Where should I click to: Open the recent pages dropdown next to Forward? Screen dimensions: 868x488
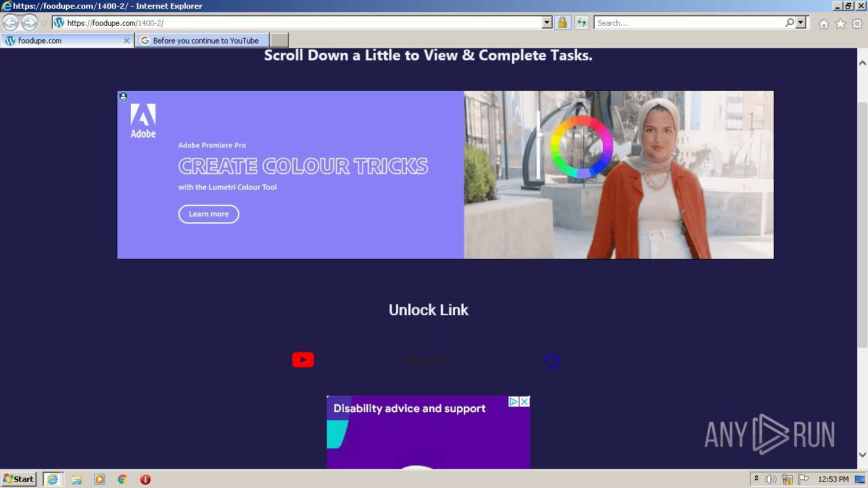coord(45,23)
